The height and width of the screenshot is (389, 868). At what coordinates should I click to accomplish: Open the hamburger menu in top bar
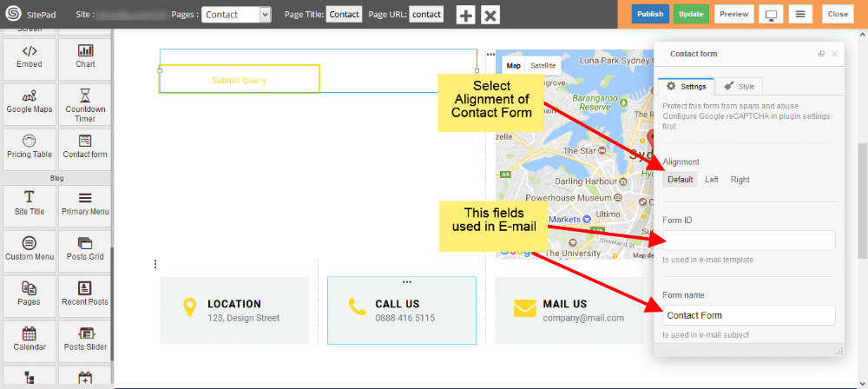800,14
